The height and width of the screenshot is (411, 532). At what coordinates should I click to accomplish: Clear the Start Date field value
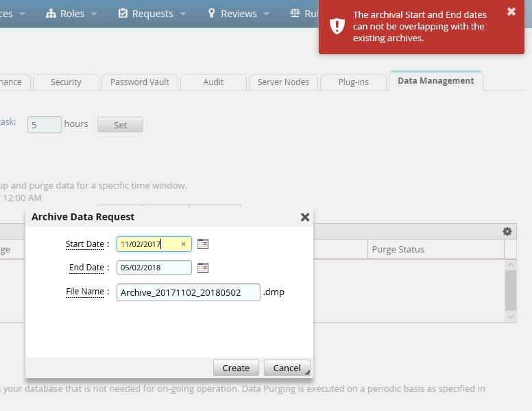tap(183, 244)
